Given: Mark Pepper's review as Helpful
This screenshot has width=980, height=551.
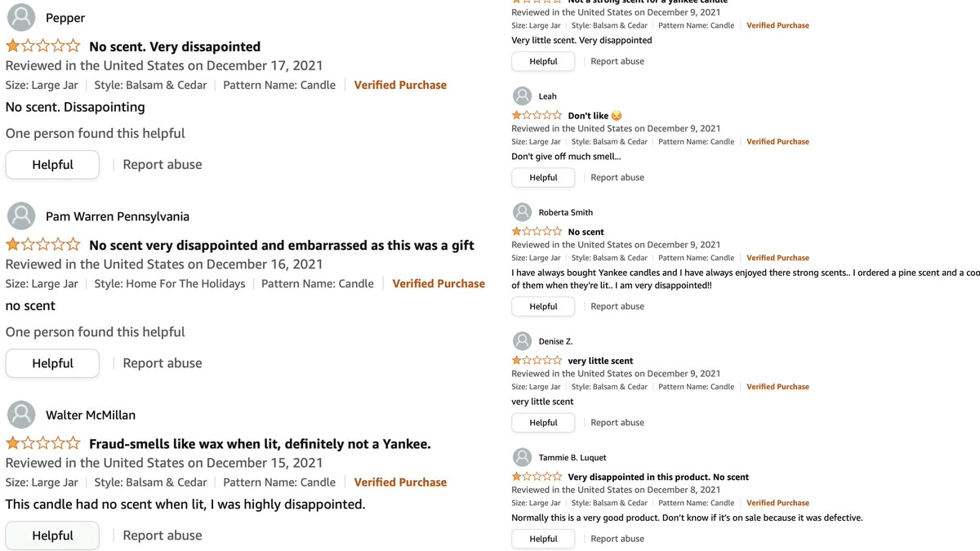Looking at the screenshot, I should coord(52,165).
